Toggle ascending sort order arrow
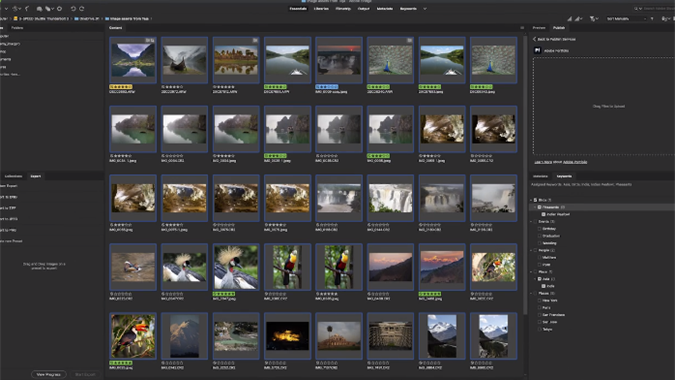Viewport: 675px width, 380px height. (x=652, y=19)
